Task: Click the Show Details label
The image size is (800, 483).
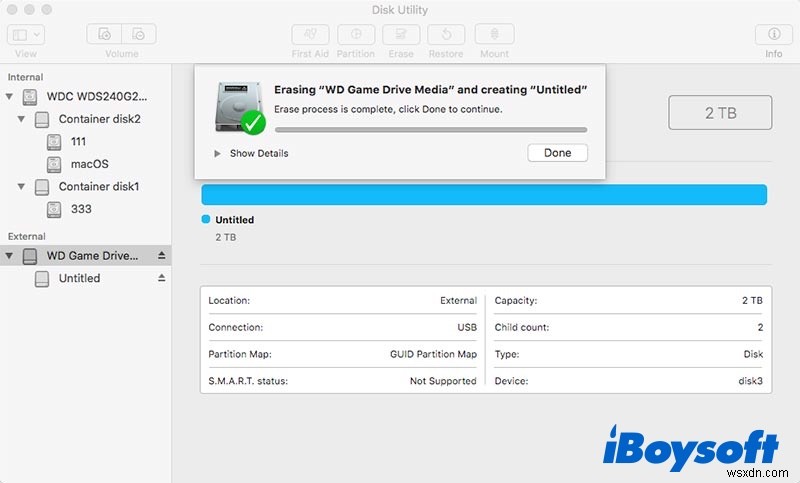Action: click(x=259, y=154)
